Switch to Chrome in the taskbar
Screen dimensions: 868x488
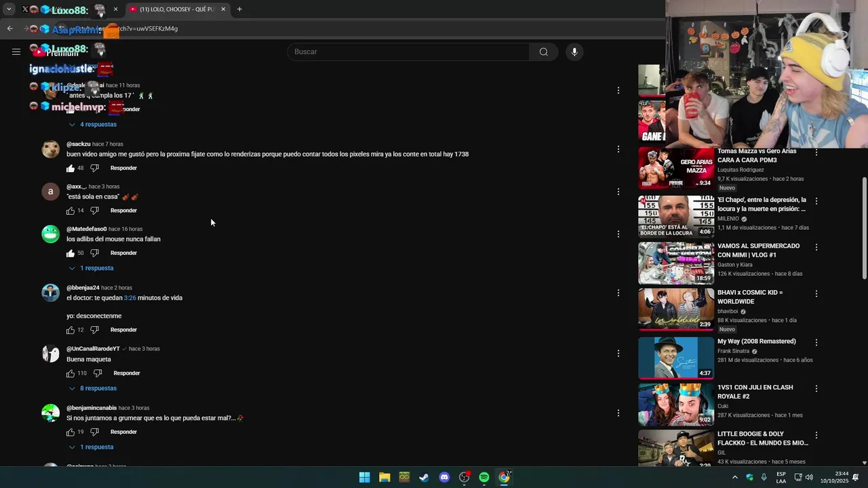point(504,477)
